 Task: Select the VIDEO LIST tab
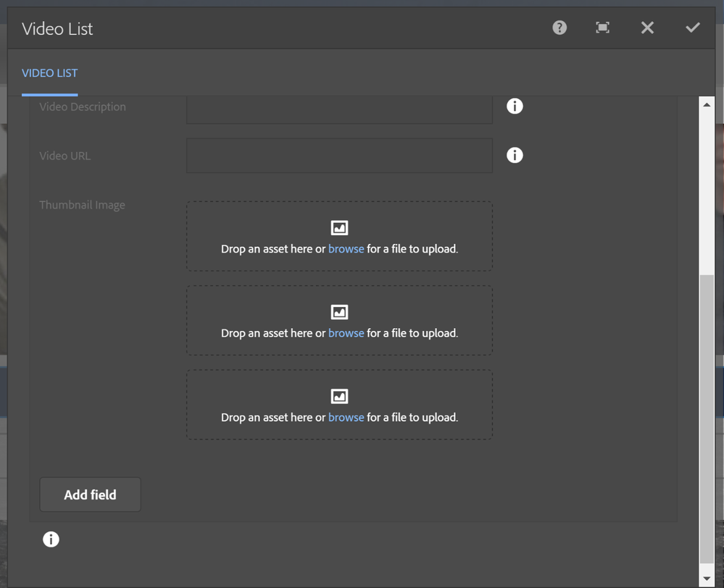49,73
